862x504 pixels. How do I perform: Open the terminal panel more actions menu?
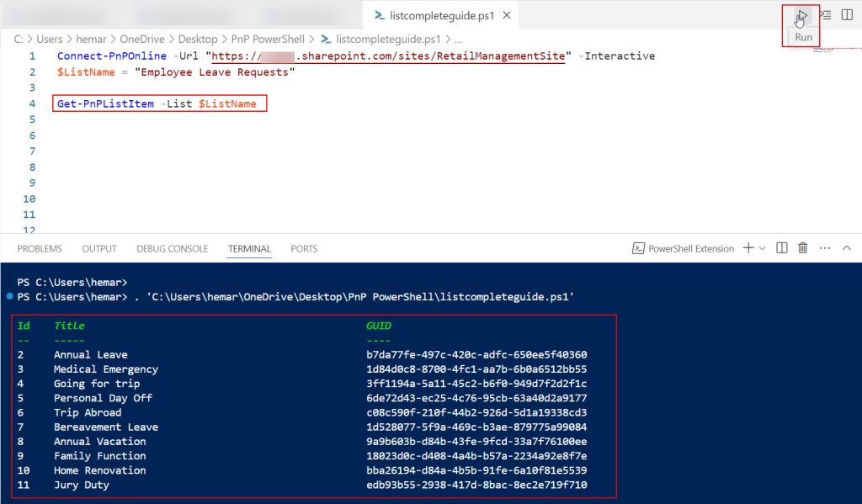point(825,248)
